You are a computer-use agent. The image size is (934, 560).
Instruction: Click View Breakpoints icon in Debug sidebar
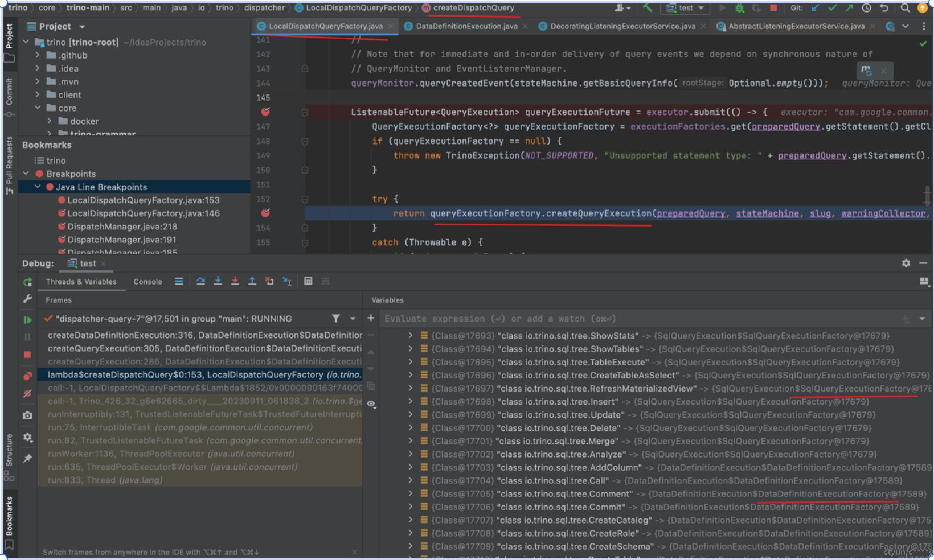27,376
